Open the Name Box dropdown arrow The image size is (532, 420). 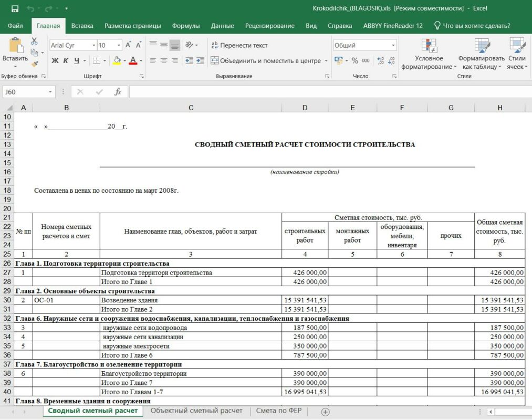[x=50, y=92]
